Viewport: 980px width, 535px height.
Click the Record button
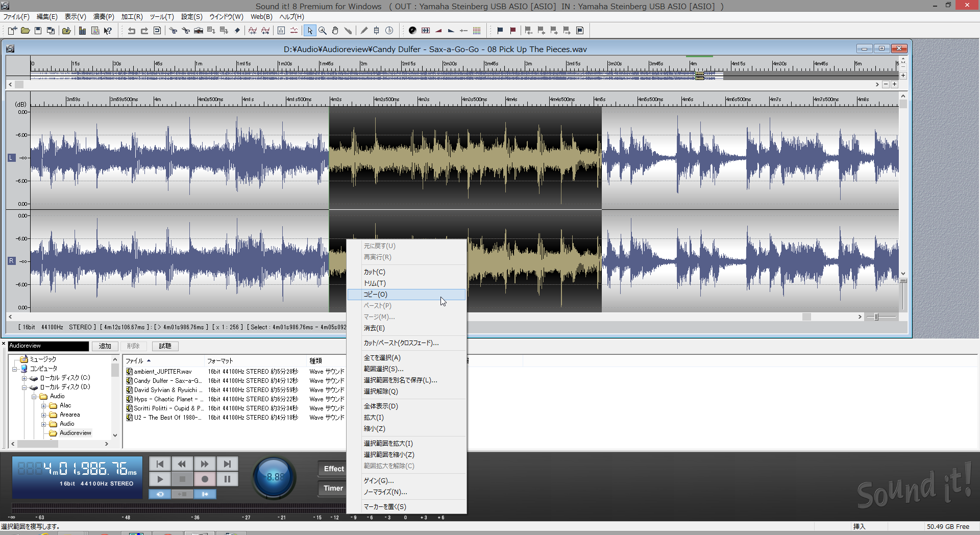(205, 479)
